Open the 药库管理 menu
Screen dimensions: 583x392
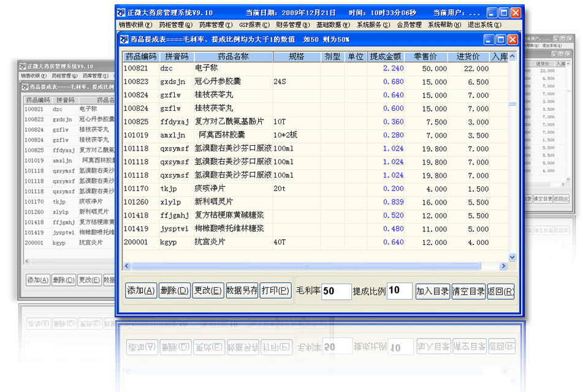pyautogui.click(x=216, y=25)
